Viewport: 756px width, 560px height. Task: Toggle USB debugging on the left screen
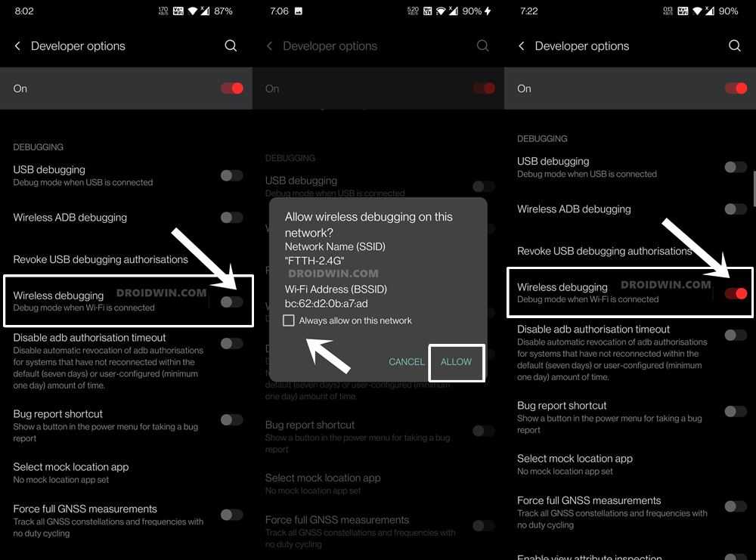pos(231,175)
